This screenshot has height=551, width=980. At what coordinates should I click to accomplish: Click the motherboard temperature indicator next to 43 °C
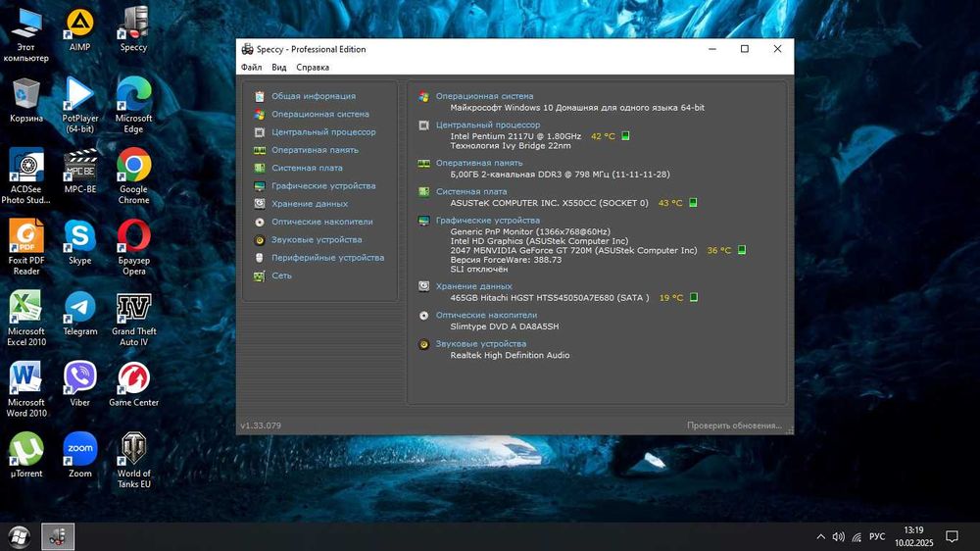(x=693, y=203)
